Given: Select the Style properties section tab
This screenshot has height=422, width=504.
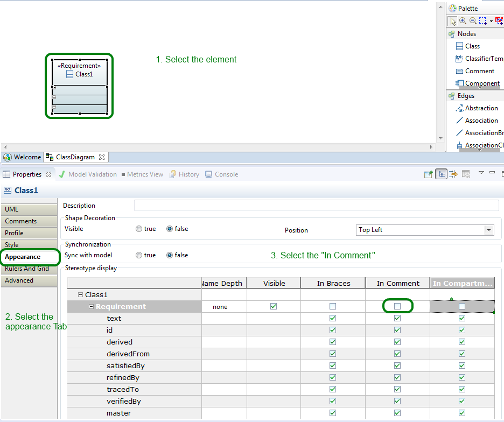Looking at the screenshot, I should pyautogui.click(x=29, y=244).
